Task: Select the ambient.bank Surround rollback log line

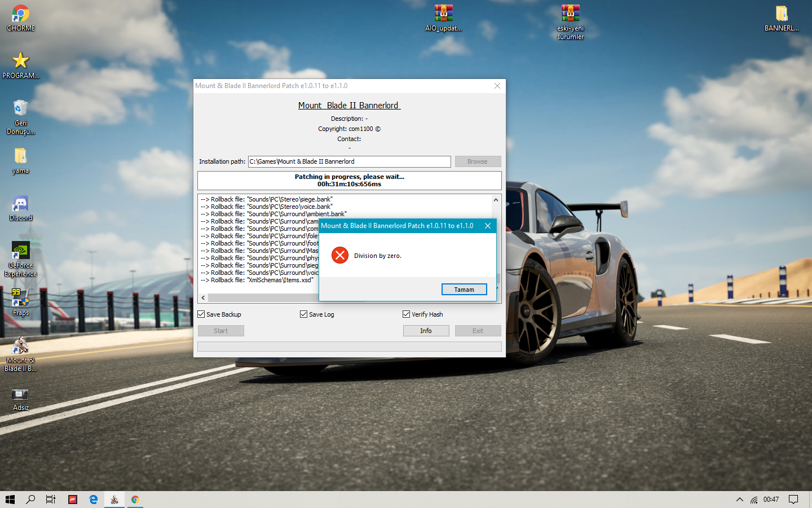Action: [x=273, y=214]
